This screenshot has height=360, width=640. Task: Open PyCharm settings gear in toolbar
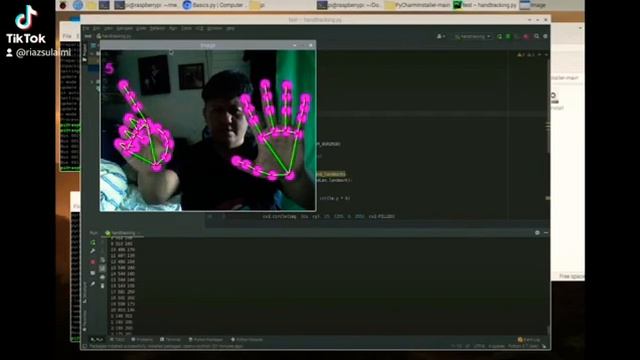545,36
